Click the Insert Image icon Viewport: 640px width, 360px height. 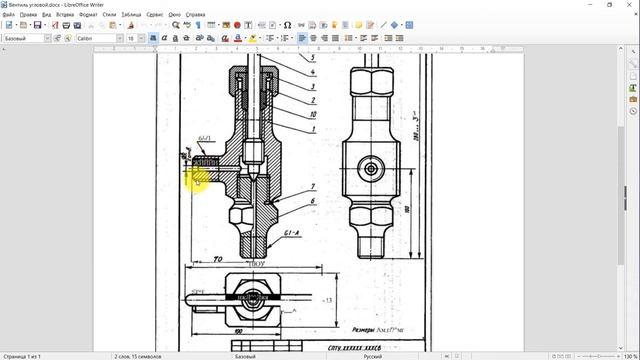pyautogui.click(x=226, y=25)
